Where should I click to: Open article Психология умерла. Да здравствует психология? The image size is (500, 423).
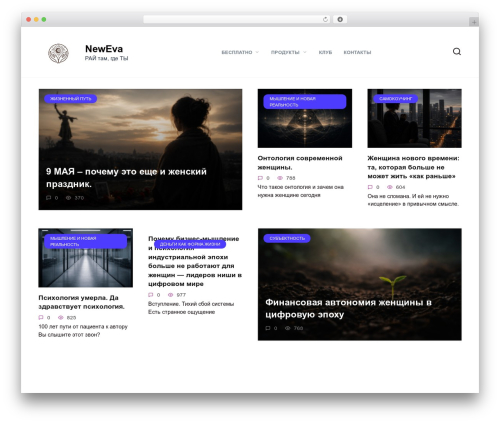tap(81, 302)
